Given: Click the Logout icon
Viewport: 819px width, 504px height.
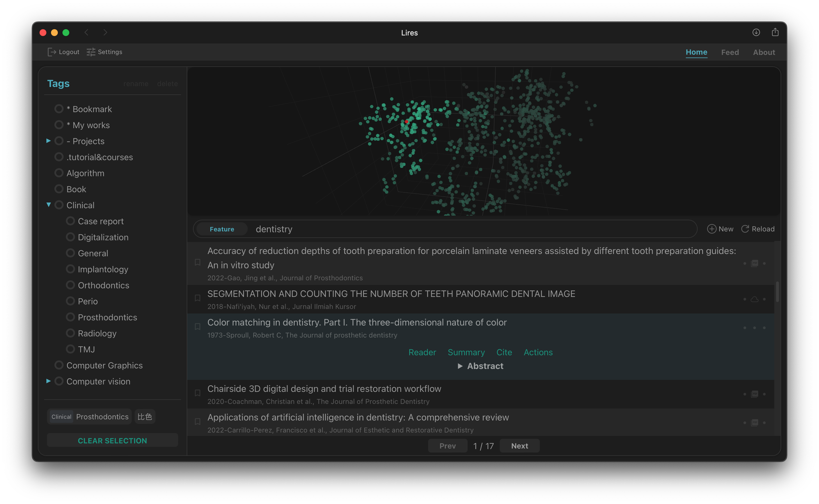Looking at the screenshot, I should [x=52, y=52].
